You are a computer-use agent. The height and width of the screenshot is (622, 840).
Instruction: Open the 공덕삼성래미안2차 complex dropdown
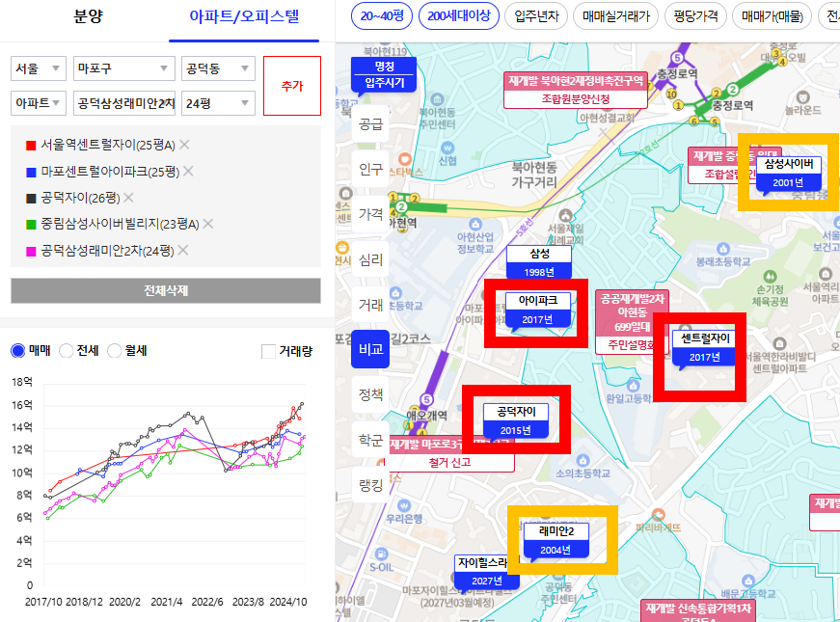(123, 103)
